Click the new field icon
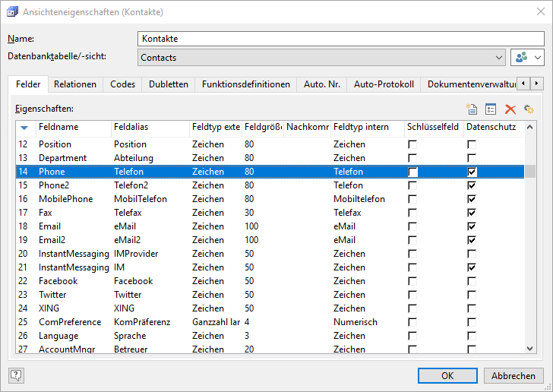Screen dimensions: 553x392 tap(472, 109)
